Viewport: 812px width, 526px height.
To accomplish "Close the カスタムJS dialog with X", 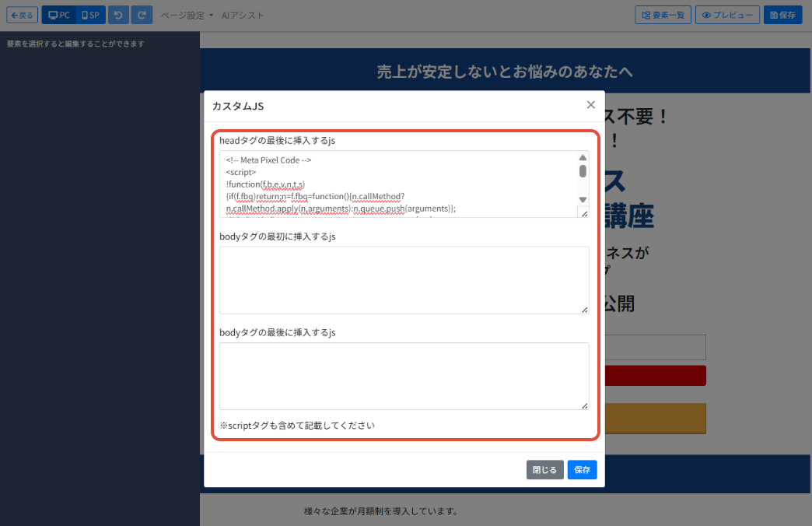I will 590,105.
